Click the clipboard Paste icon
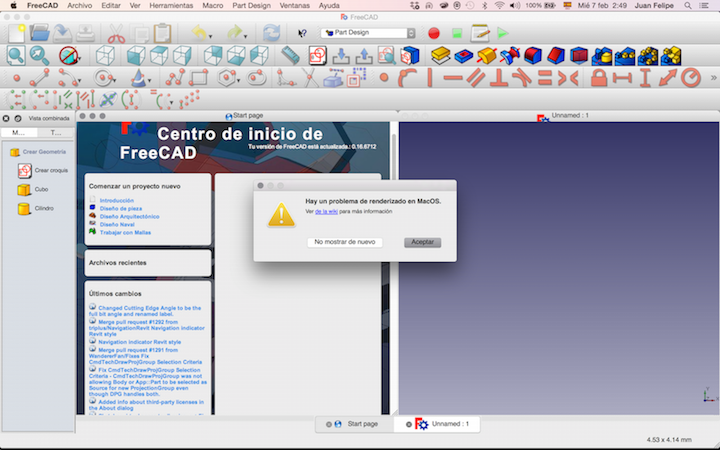720x450 pixels. pyautogui.click(x=162, y=34)
